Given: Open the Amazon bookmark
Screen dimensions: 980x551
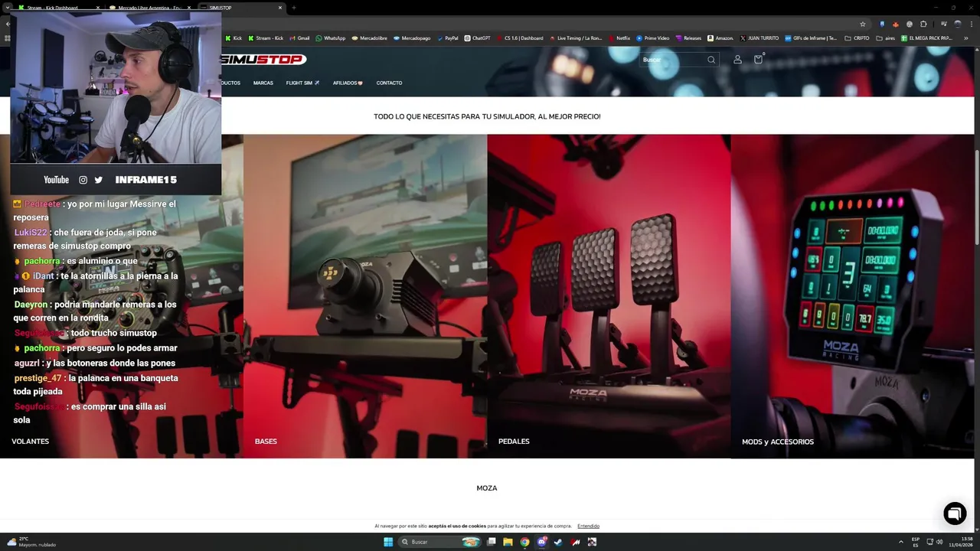Looking at the screenshot, I should pos(720,37).
